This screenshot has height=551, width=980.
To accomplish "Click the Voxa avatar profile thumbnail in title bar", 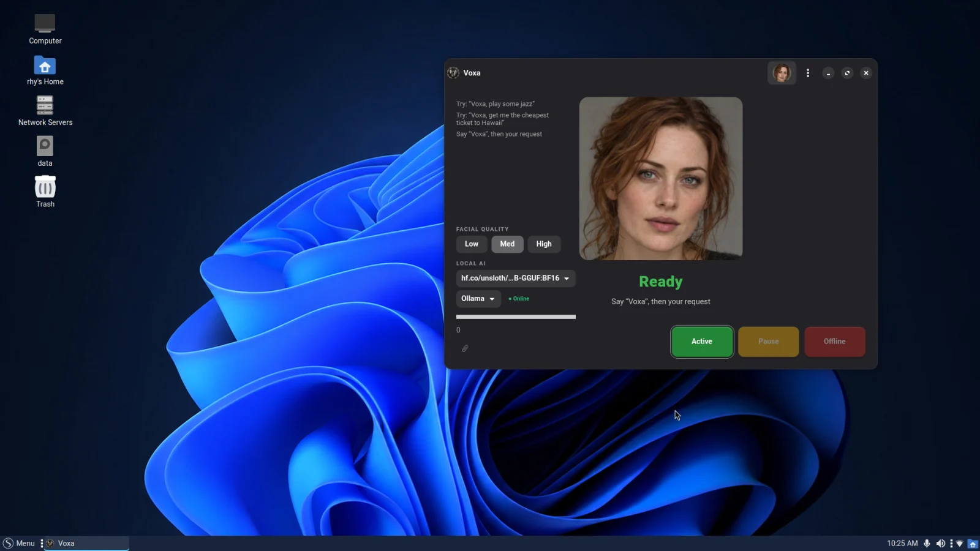I will click(x=782, y=73).
